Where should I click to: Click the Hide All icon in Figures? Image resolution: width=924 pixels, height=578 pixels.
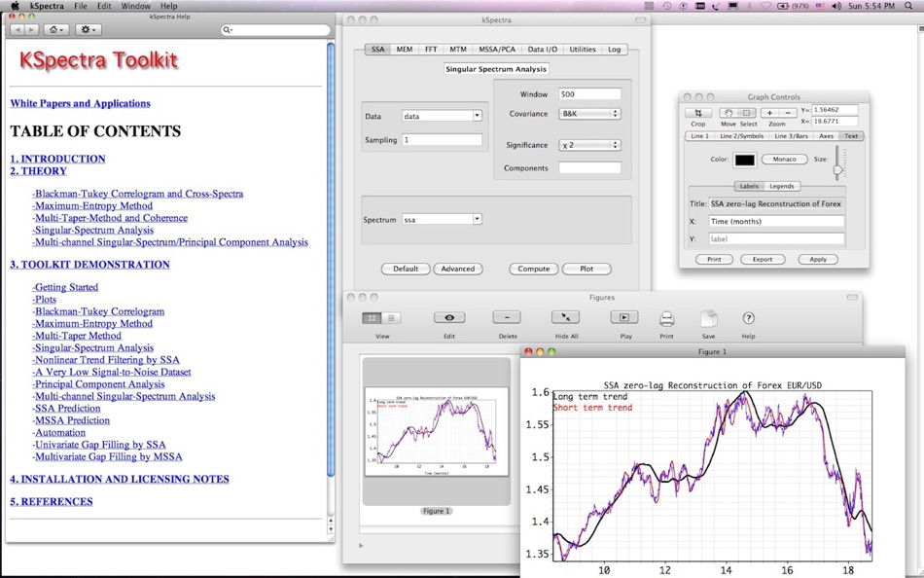pyautogui.click(x=566, y=317)
